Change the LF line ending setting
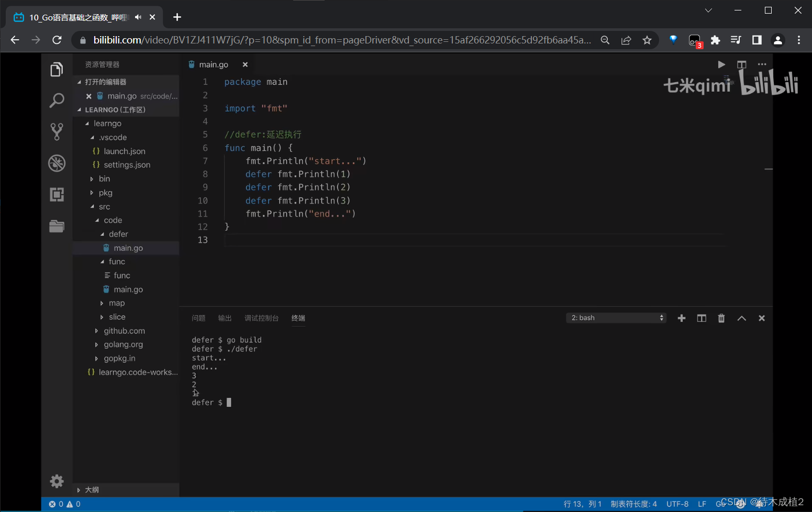812x512 pixels. [x=702, y=504]
